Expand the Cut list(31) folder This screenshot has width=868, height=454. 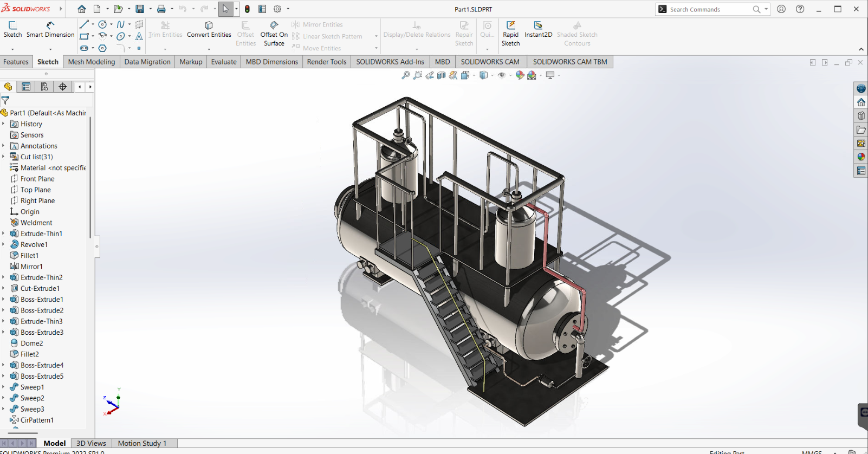pos(3,157)
